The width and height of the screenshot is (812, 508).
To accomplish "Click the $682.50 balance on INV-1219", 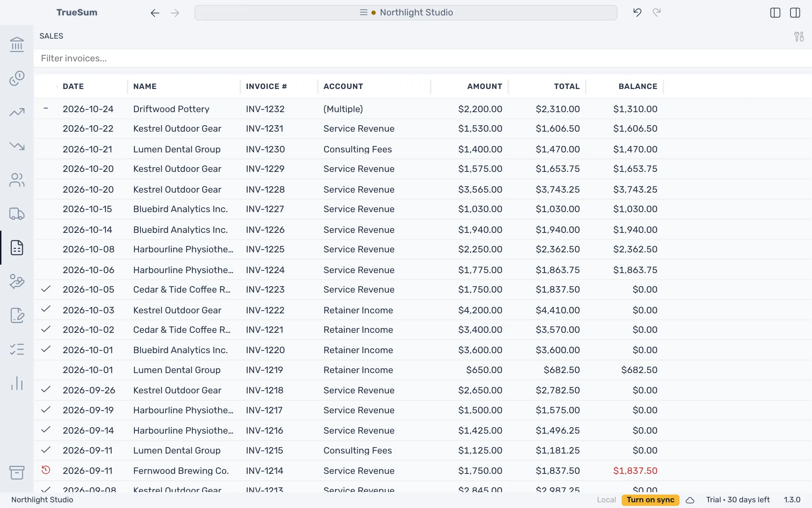I will point(639,370).
